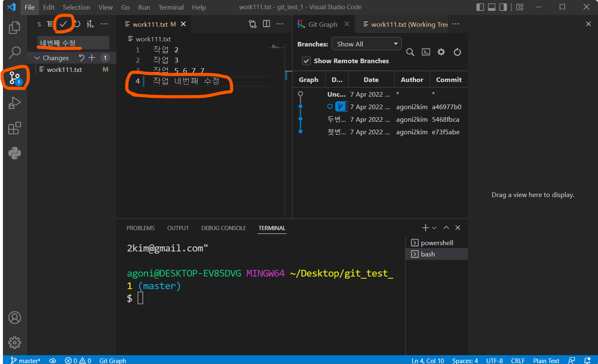Open the Run and Debug view

click(15, 103)
